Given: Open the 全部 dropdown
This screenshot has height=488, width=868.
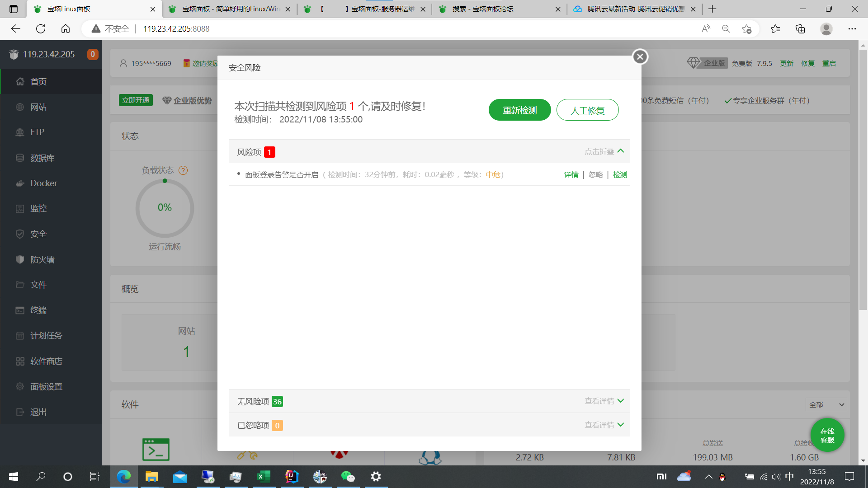Looking at the screenshot, I should coord(826,404).
